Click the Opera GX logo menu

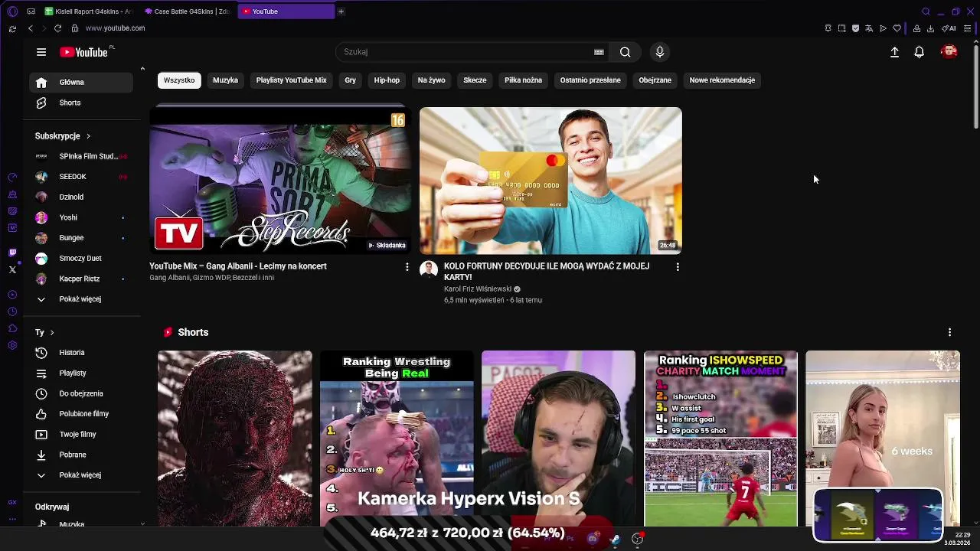12,11
